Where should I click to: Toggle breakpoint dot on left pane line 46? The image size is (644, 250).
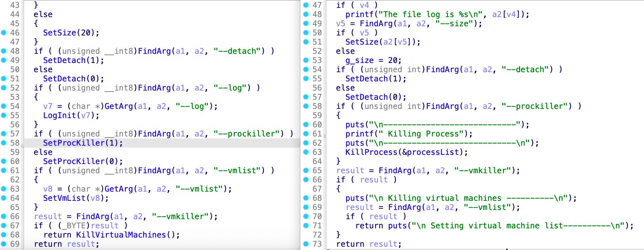coord(4,32)
